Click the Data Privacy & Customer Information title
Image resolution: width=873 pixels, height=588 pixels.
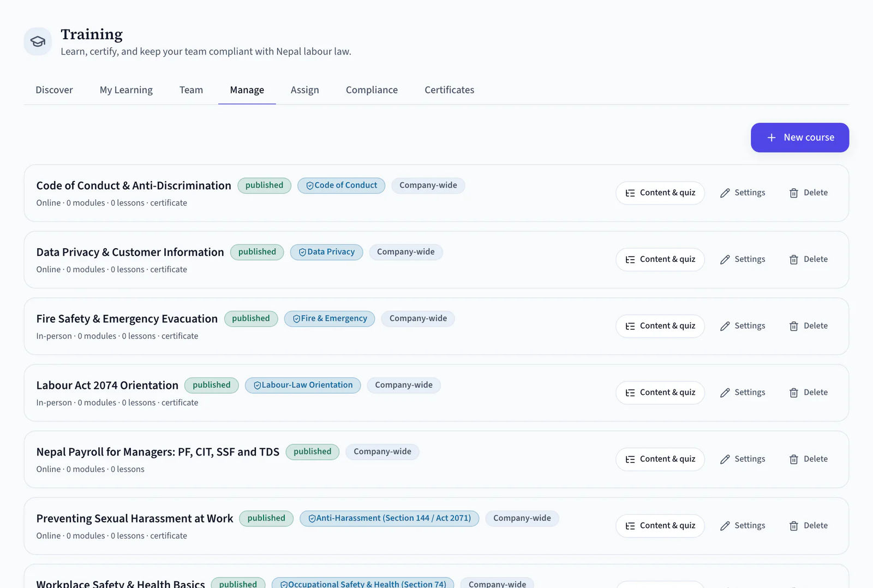click(130, 252)
